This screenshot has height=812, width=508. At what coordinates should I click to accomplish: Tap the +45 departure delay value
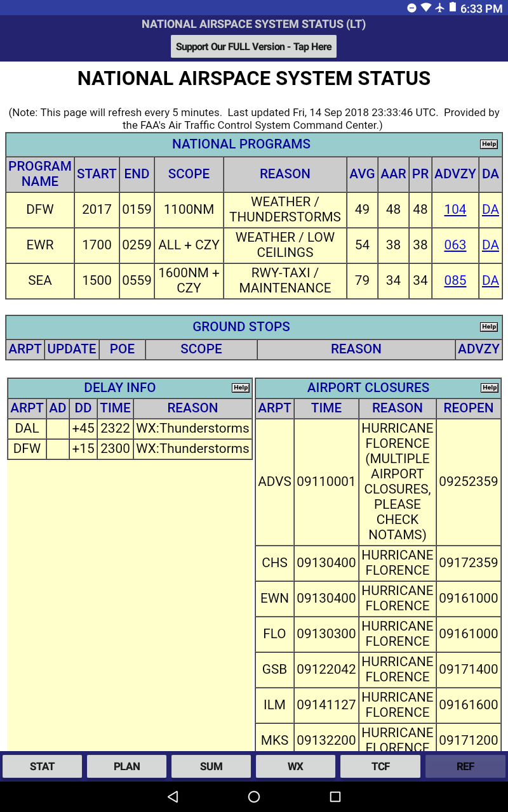83,428
